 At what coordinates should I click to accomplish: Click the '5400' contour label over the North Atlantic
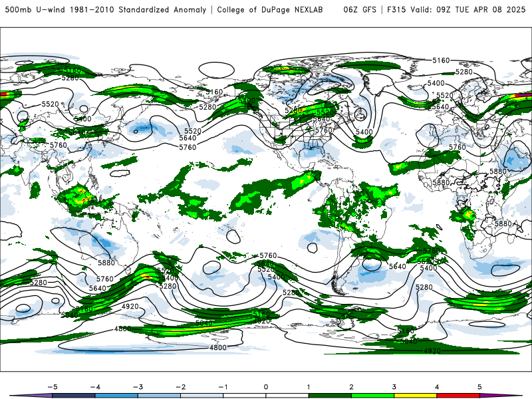point(364,132)
